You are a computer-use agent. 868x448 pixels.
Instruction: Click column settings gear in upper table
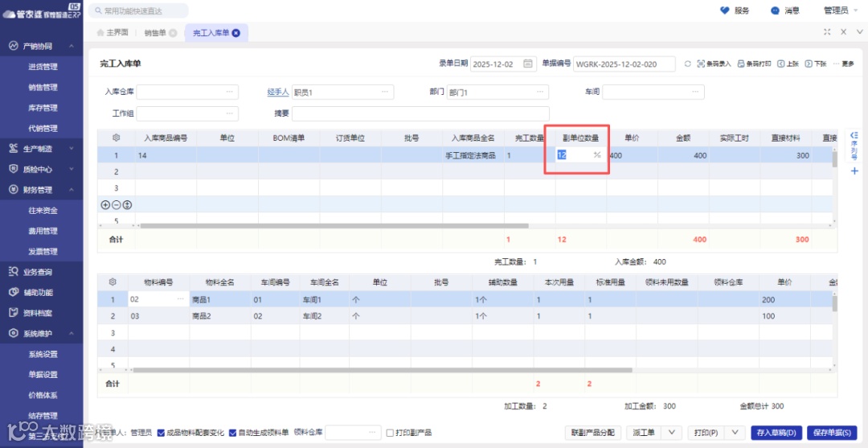click(x=116, y=138)
